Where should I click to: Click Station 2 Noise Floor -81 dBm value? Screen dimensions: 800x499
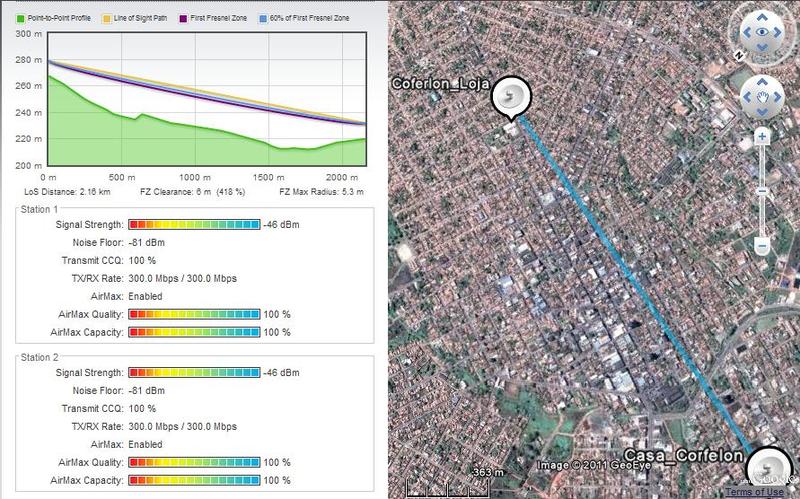point(146,390)
